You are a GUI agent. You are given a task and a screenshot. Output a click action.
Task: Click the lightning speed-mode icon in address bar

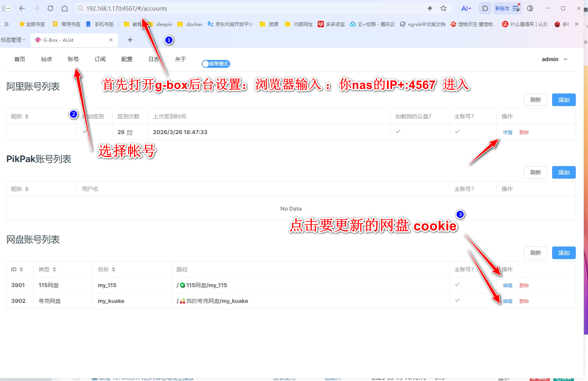click(430, 8)
